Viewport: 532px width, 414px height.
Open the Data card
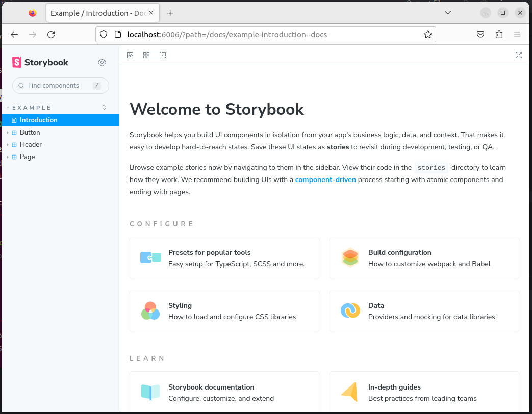[x=424, y=311]
